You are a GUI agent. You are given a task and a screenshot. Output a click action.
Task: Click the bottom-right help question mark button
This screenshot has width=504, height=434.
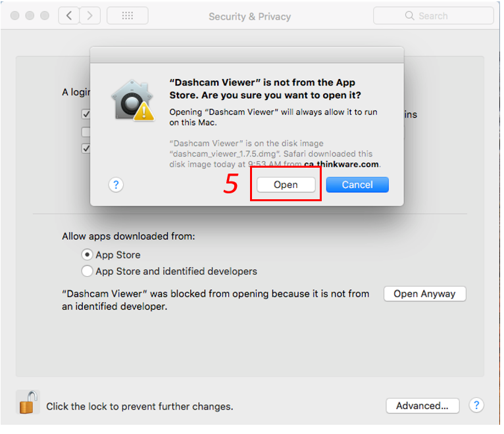(476, 406)
